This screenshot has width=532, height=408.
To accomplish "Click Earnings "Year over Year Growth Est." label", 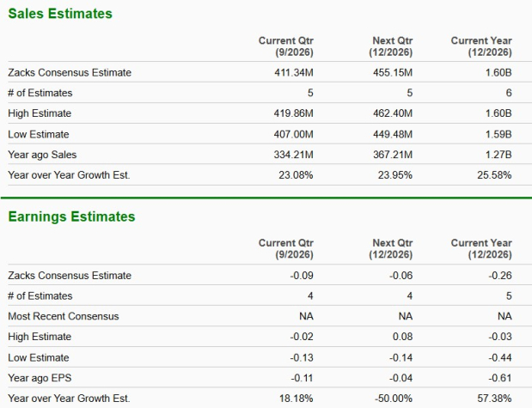I will (x=69, y=399).
